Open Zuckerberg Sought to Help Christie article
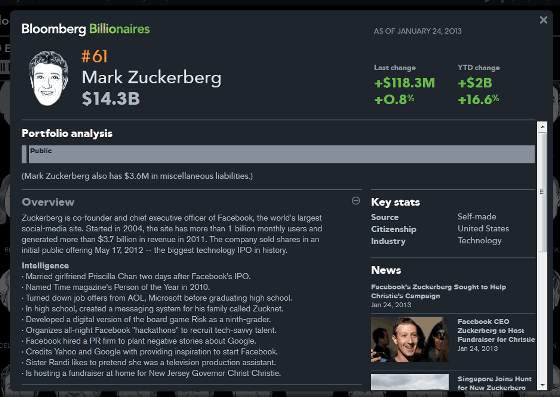Screen dimensions: 560x397 [438, 291]
